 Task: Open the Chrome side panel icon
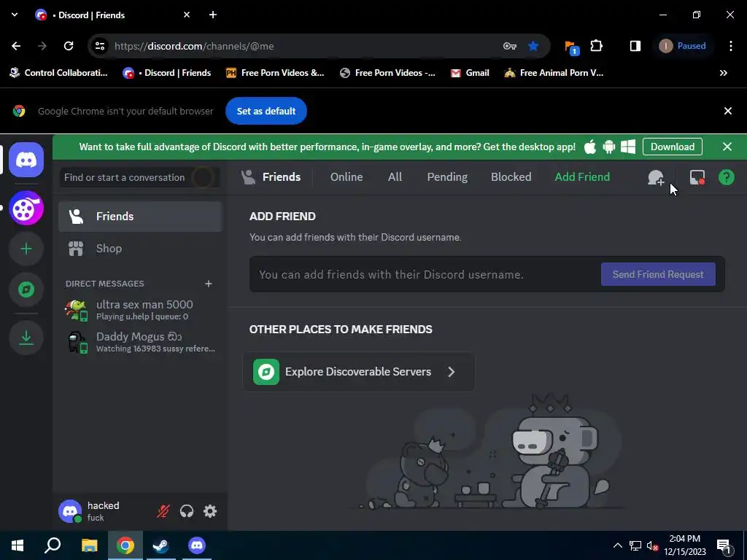tap(635, 46)
